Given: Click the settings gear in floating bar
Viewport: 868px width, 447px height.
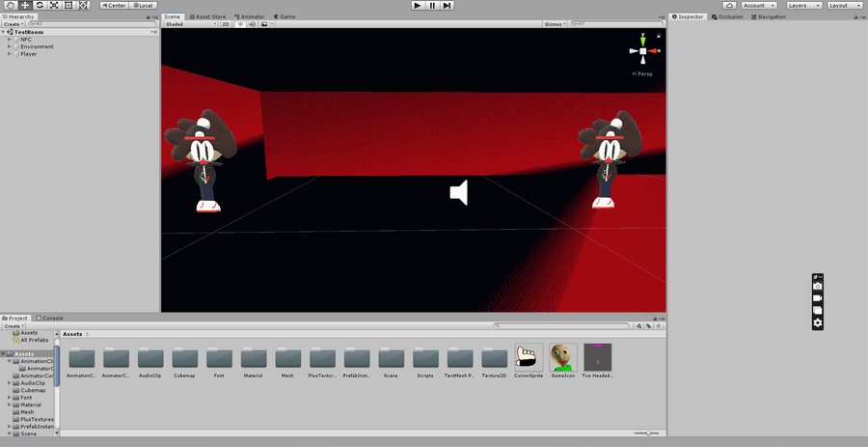Looking at the screenshot, I should pos(818,322).
